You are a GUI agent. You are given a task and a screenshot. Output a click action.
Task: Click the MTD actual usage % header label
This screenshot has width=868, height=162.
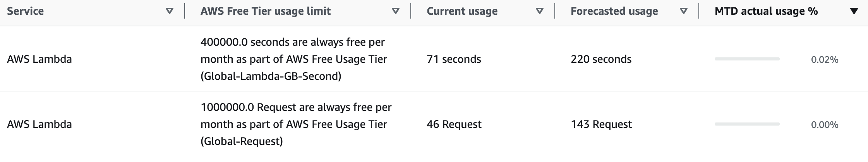click(766, 11)
